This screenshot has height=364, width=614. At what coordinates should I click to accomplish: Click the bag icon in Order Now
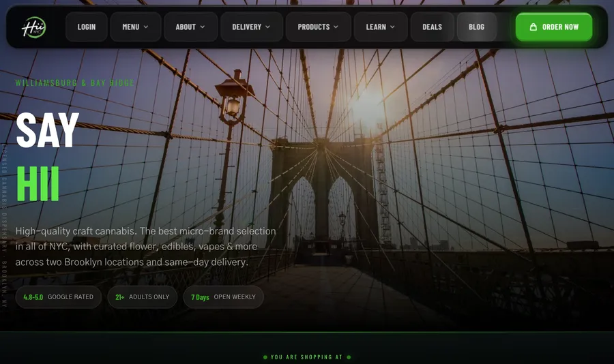[x=533, y=27]
